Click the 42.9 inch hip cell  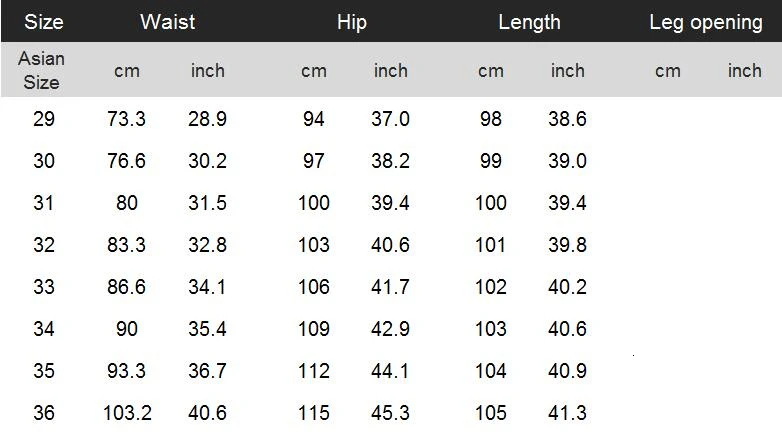pyautogui.click(x=391, y=329)
